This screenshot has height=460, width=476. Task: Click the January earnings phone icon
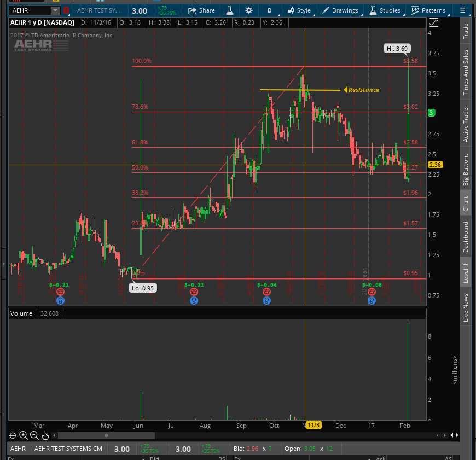[371, 292]
